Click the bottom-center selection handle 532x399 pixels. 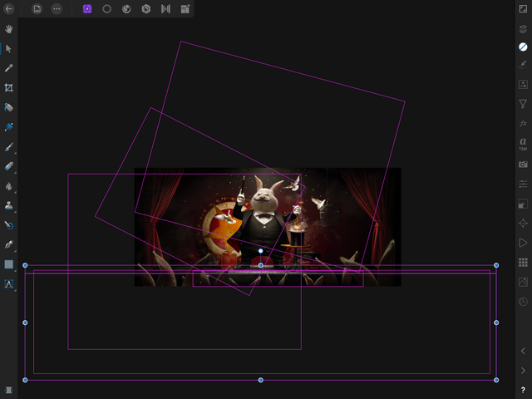click(x=260, y=380)
